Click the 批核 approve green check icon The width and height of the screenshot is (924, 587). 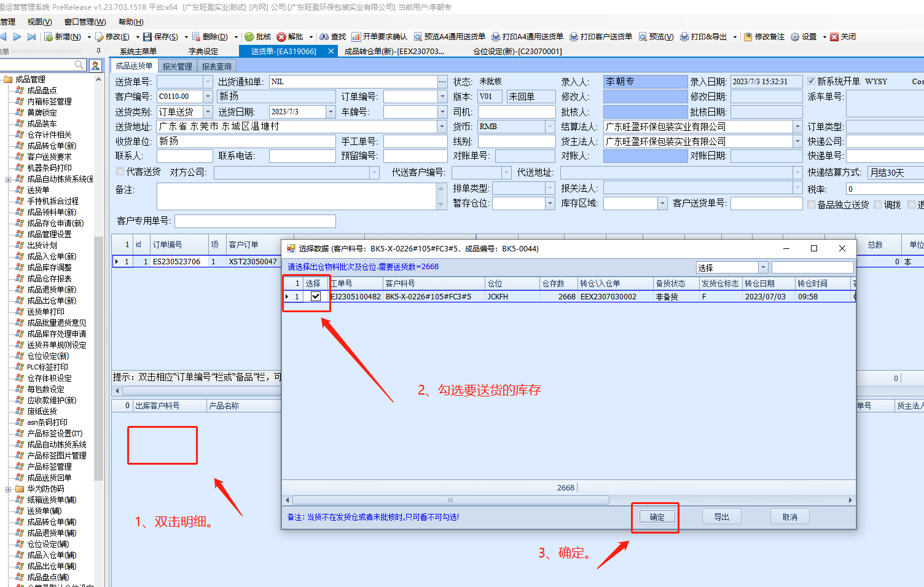[249, 37]
